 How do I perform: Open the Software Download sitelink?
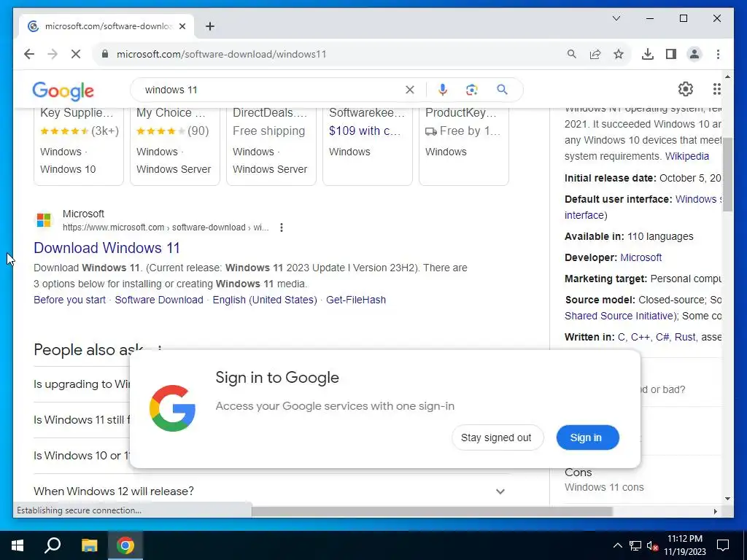click(x=158, y=300)
